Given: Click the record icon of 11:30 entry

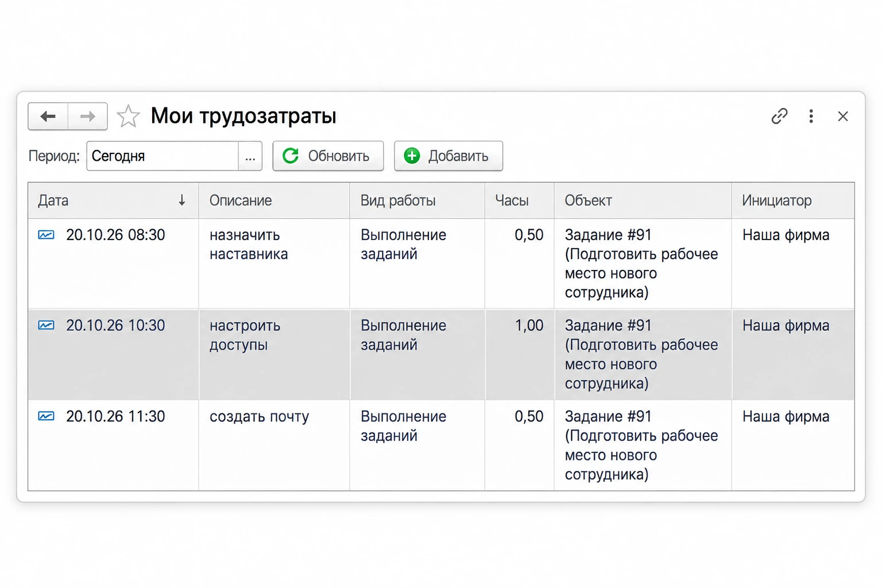Looking at the screenshot, I should tap(46, 416).
